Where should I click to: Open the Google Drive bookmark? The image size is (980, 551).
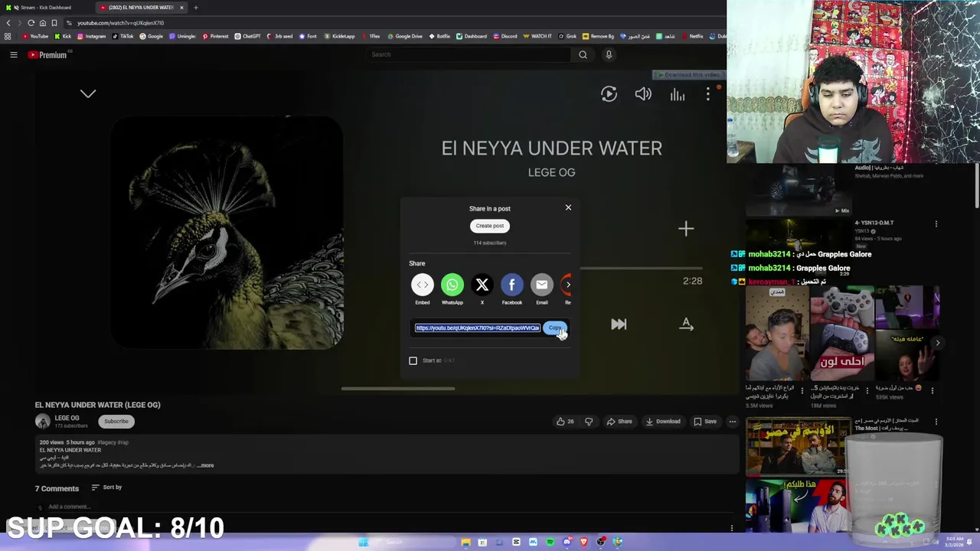tap(405, 36)
